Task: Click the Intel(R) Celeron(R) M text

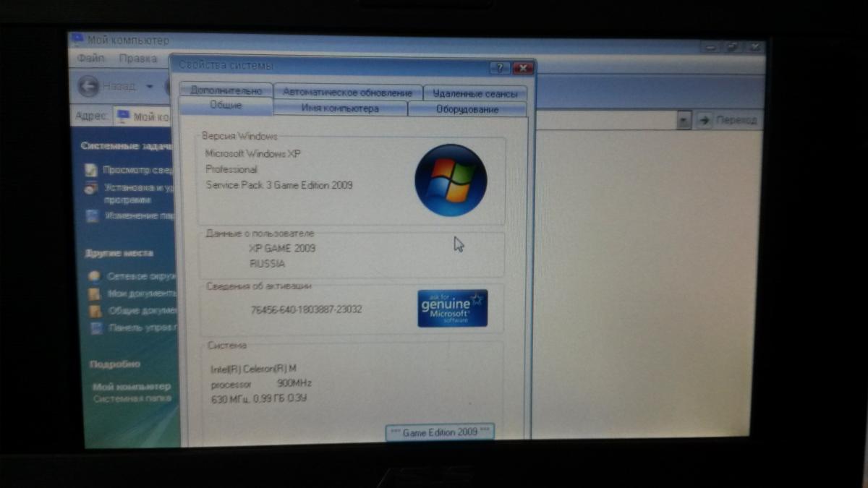Action: click(x=253, y=369)
